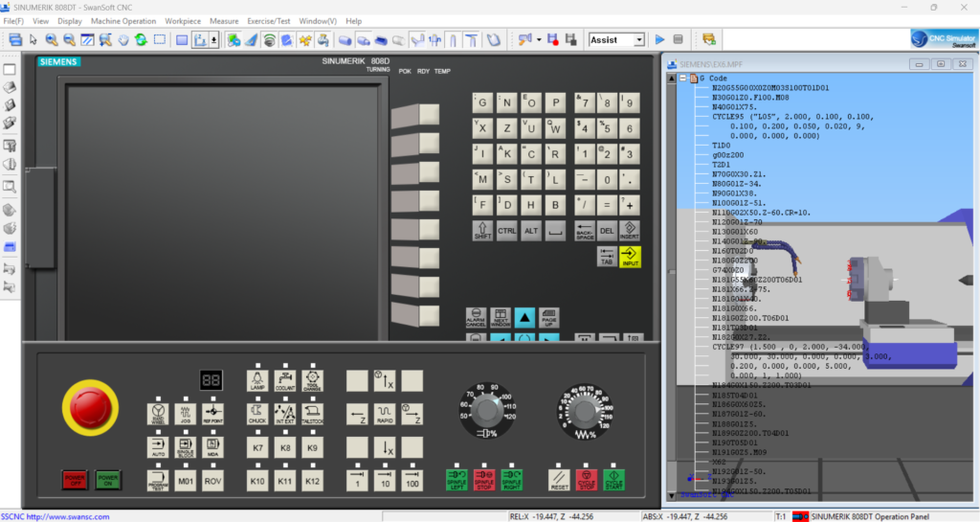Viewport: 980px width, 522px height.
Task: Click the spindle speed override knob
Action: tap(488, 412)
